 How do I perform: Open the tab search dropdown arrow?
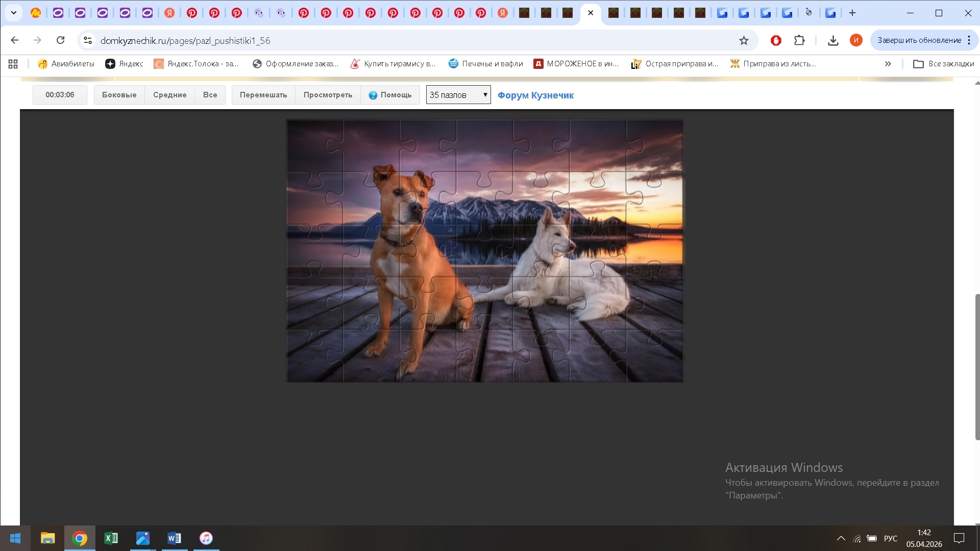pos(14,13)
